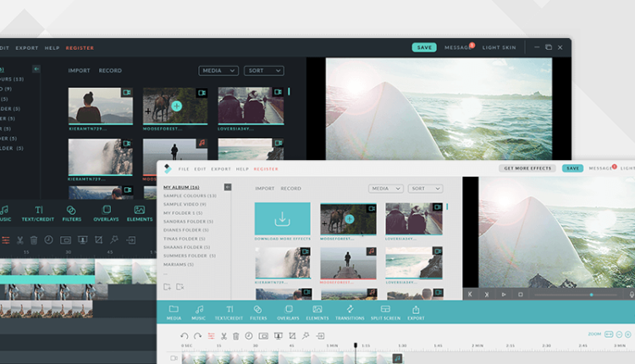Screen dimensions: 635x364
Task: Open the HELP menu in light window
Action: coord(242,168)
